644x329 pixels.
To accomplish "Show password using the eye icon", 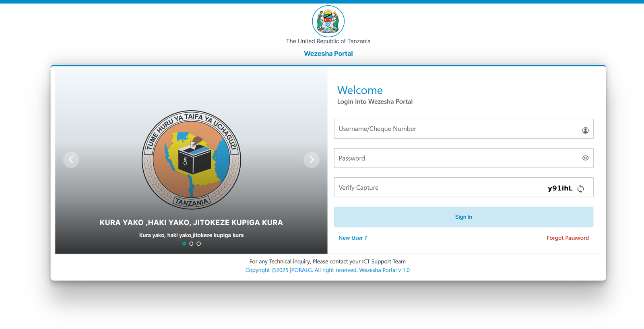I will [x=585, y=158].
